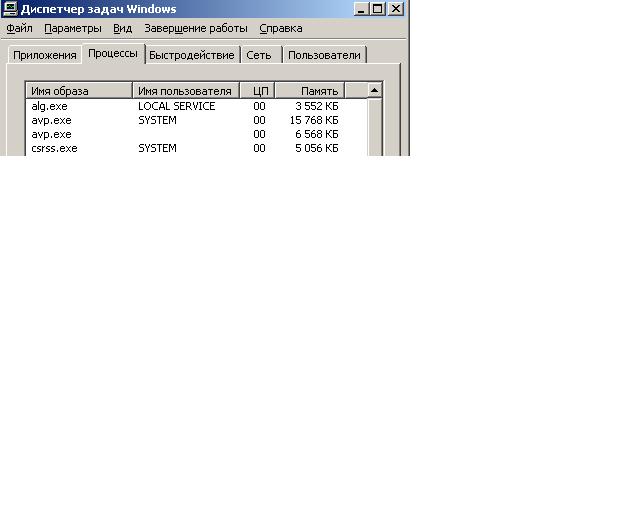This screenshot has height=512, width=640.
Task: Sort by the Имя образа column header
Action: click(x=79, y=91)
